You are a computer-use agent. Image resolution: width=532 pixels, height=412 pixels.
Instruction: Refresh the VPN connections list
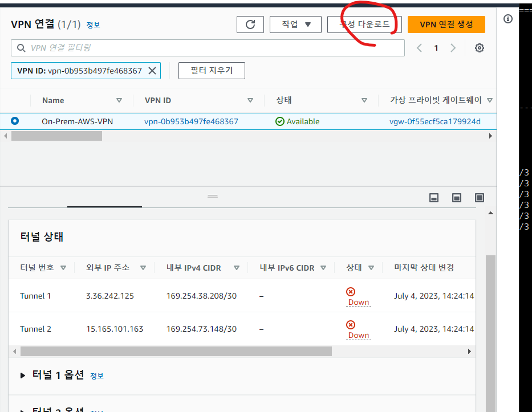pyautogui.click(x=250, y=25)
